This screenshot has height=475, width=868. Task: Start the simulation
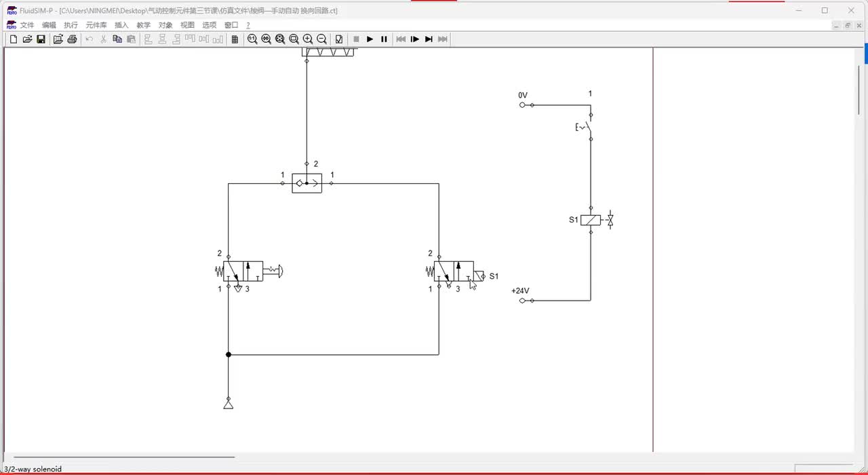370,39
